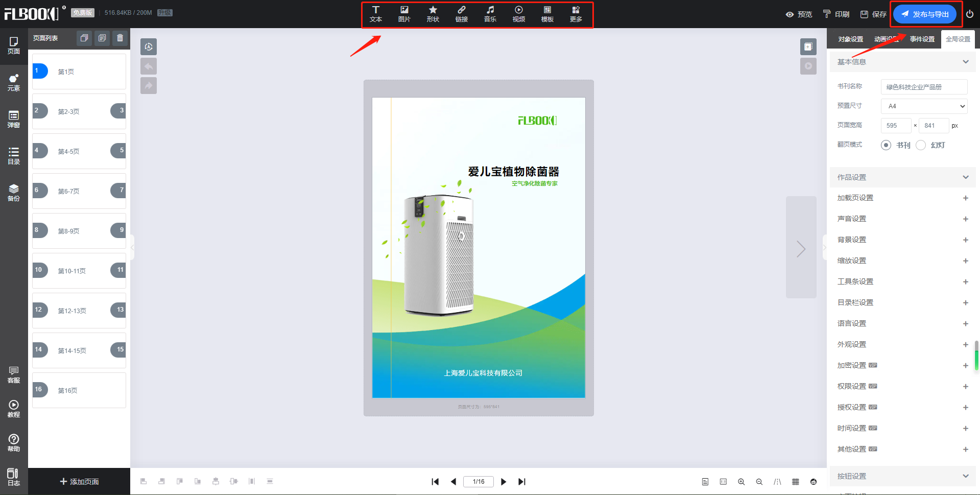Switch to the 动画设置 tab
Image resolution: width=980 pixels, height=495 pixels.
[x=887, y=39]
